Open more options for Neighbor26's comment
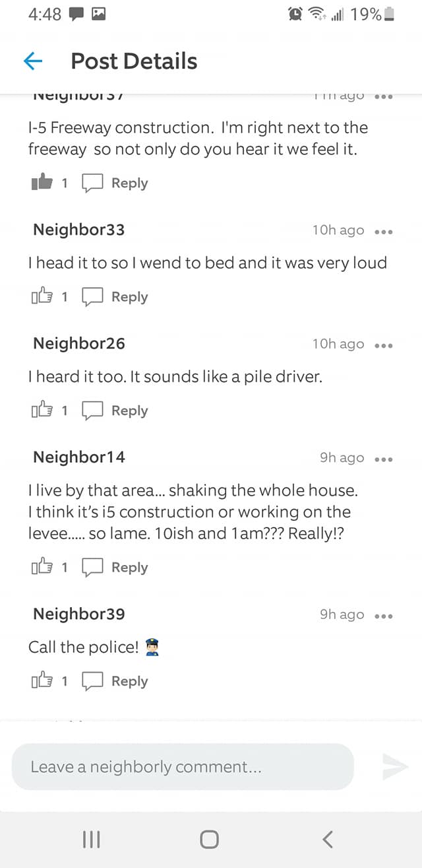 point(383,345)
